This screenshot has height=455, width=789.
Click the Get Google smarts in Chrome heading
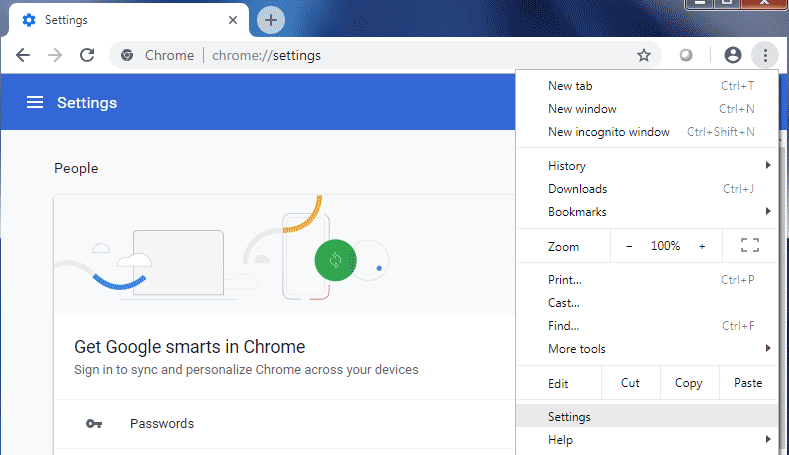[x=189, y=347]
